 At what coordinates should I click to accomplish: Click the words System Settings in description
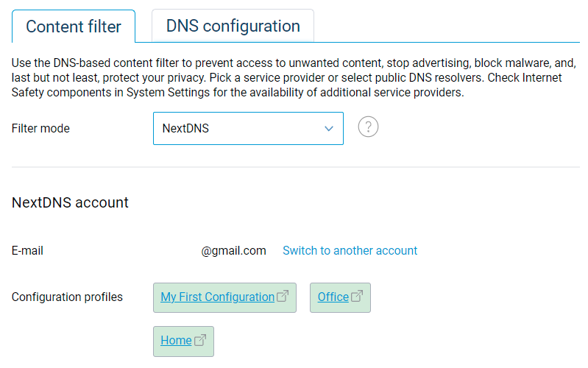[x=160, y=93]
